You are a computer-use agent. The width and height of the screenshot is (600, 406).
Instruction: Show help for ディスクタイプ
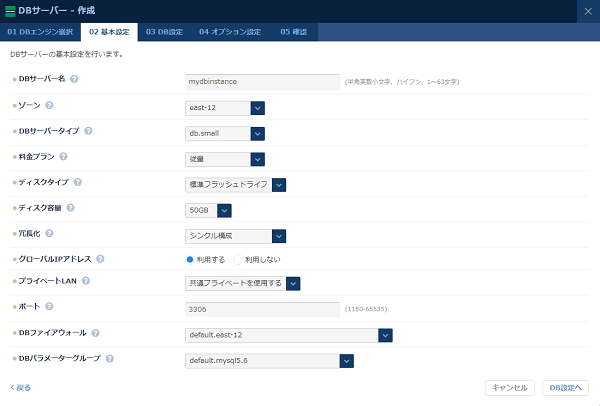tap(78, 183)
